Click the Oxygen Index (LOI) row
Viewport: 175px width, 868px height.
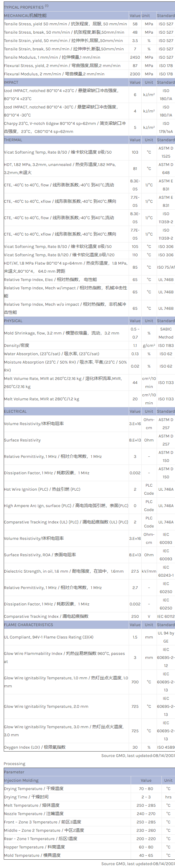(35, 747)
